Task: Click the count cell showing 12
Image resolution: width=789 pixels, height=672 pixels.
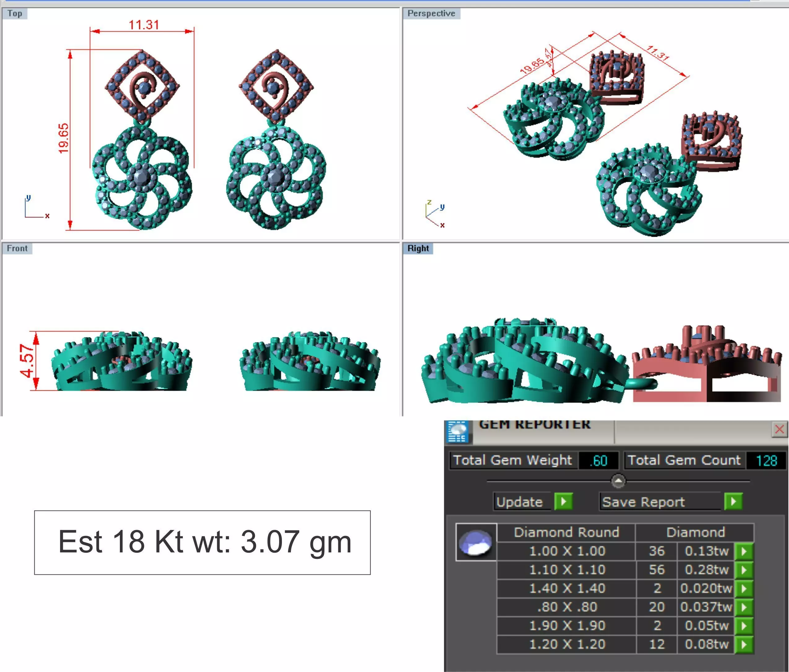Action: [x=657, y=644]
